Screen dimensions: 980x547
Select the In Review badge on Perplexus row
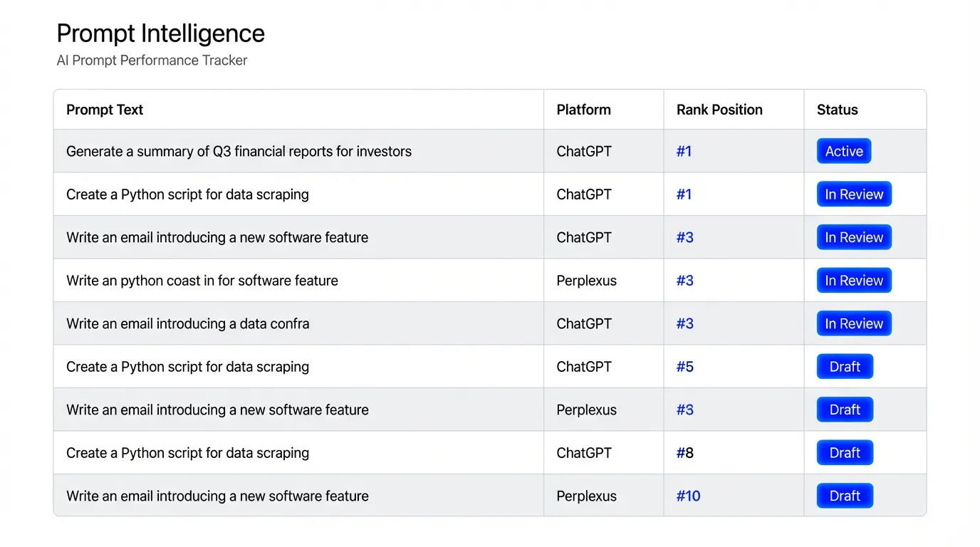pyautogui.click(x=853, y=280)
